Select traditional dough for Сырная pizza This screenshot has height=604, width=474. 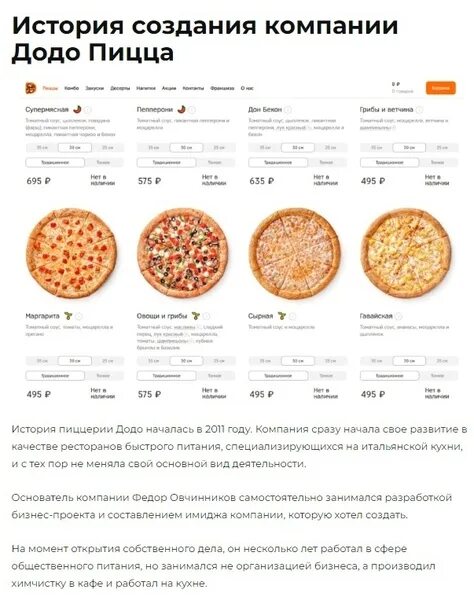(x=278, y=376)
